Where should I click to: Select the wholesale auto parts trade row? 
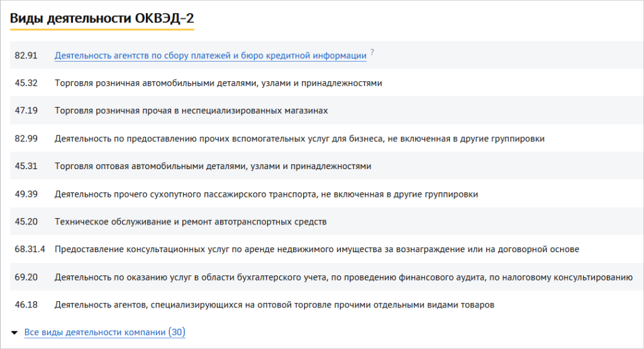click(213, 166)
